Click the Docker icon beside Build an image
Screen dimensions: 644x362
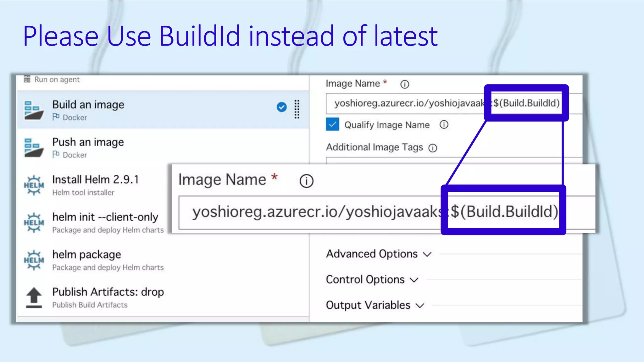pyautogui.click(x=34, y=110)
